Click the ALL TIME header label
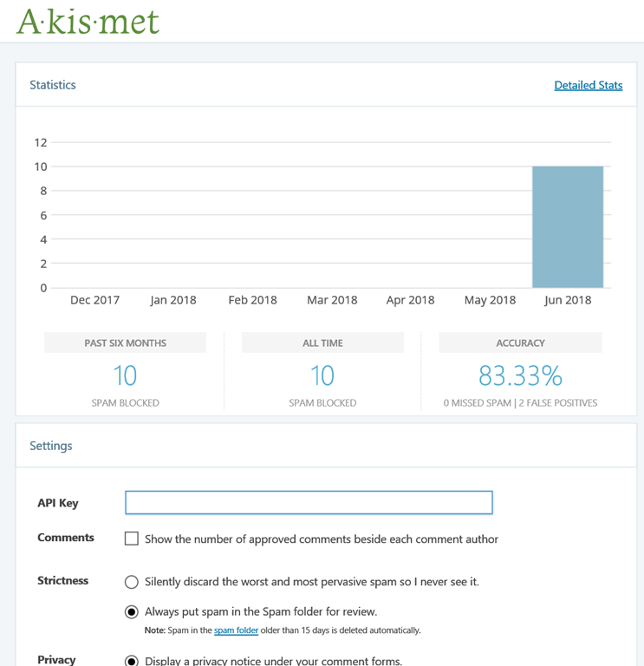 pos(322,343)
